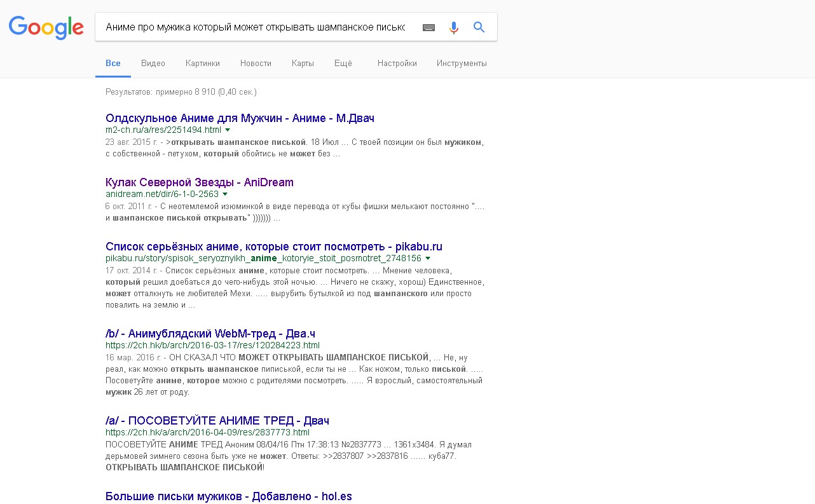
Task: Open result Олдскульное Аниме для Мужчин
Action: pyautogui.click(x=240, y=118)
